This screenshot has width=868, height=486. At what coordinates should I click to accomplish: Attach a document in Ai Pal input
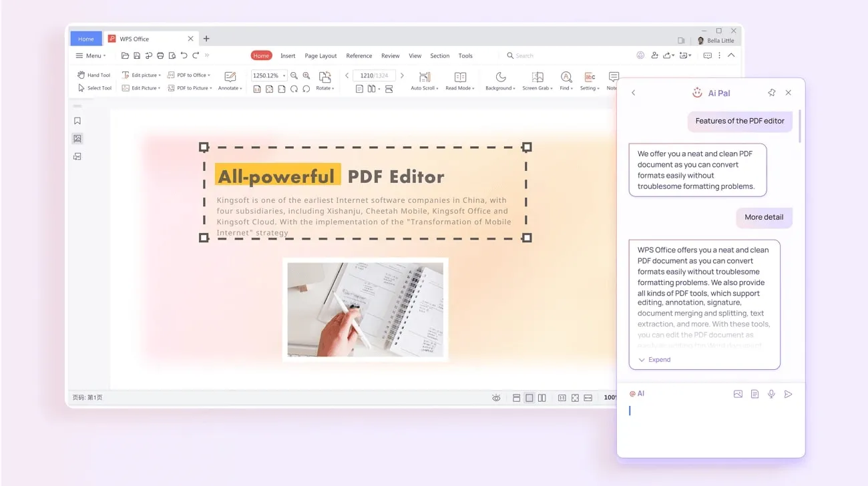pos(754,394)
